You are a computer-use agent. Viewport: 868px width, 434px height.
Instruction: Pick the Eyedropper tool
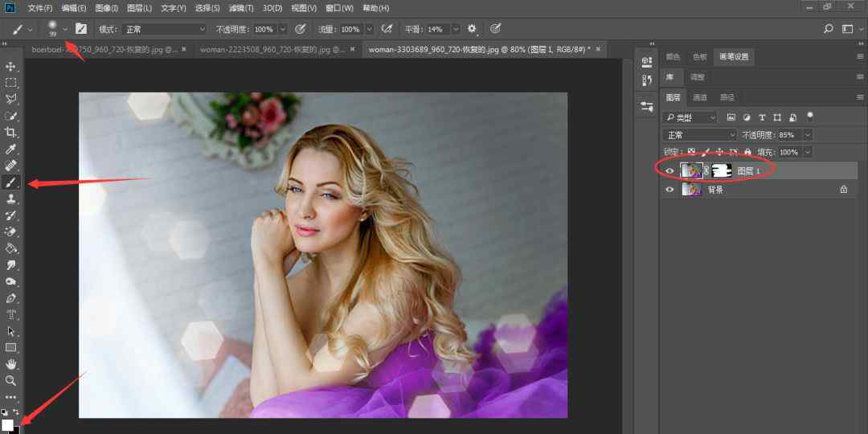(11, 149)
